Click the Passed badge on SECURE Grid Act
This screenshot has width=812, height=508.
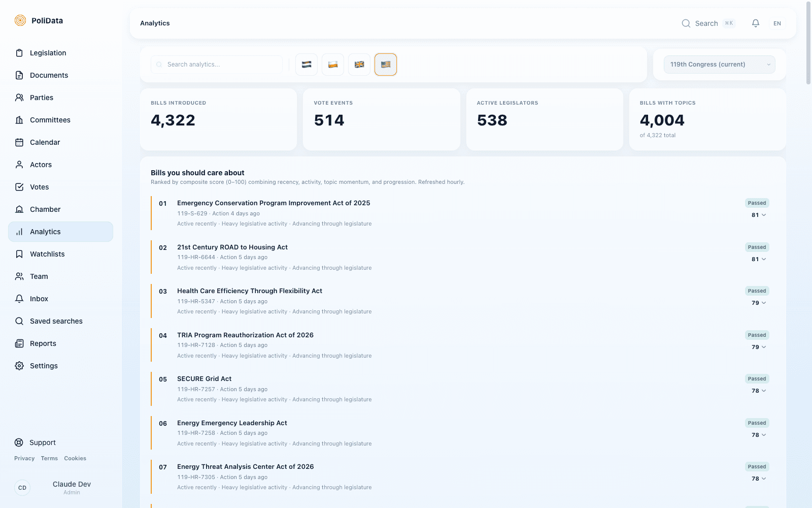757,379
